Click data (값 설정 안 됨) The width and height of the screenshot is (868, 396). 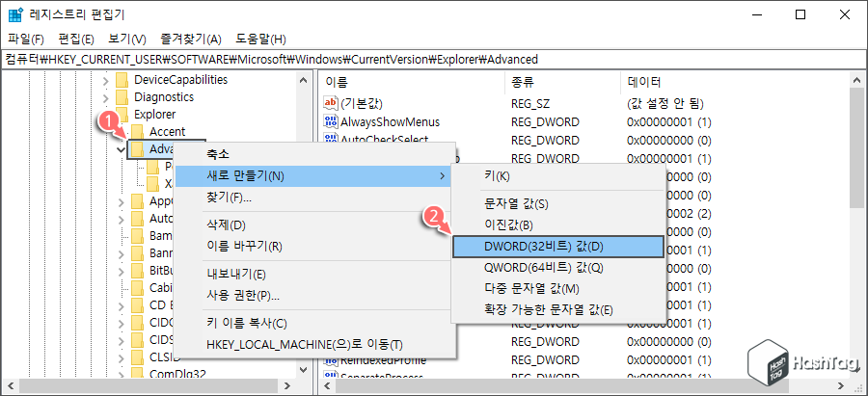tap(665, 103)
